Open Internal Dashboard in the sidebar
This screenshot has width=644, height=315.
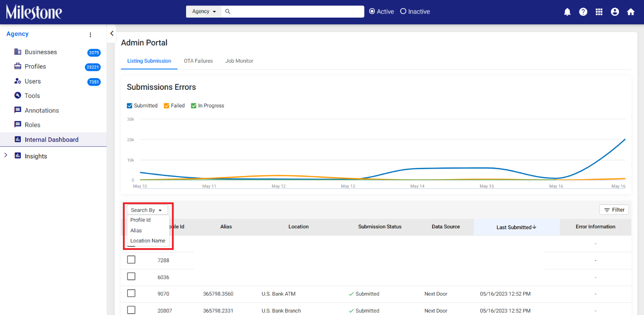click(x=53, y=139)
